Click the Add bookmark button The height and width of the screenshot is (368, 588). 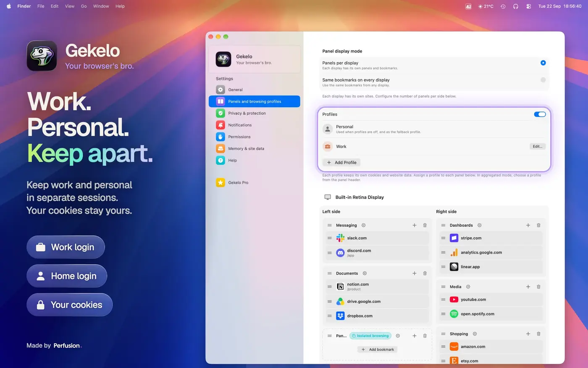click(378, 349)
